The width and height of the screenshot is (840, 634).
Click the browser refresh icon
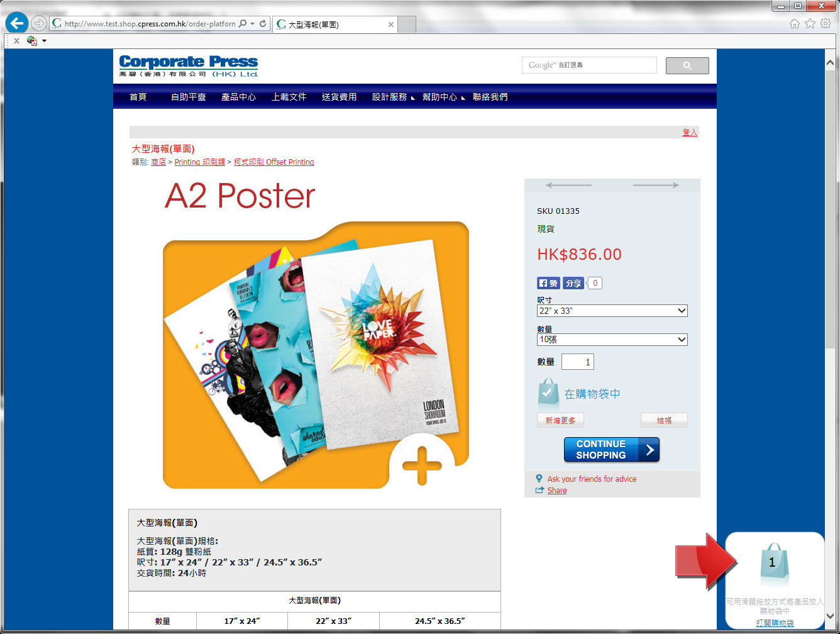[x=263, y=24]
